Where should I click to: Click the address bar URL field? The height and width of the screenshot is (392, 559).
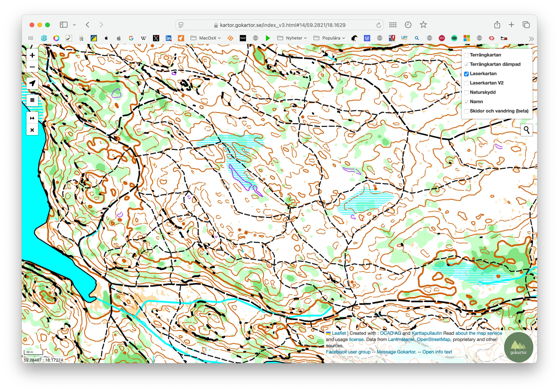pos(282,25)
